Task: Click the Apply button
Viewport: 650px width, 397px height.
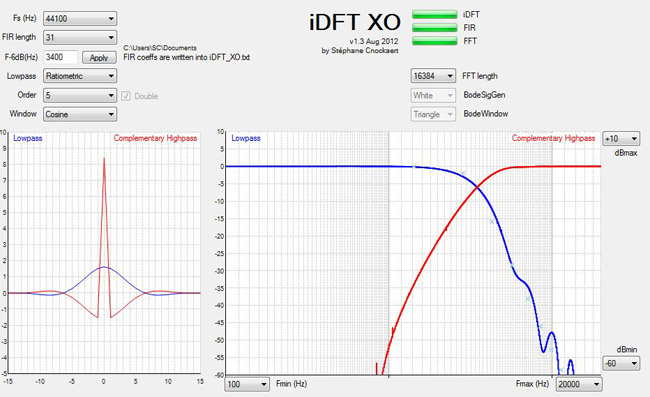Action: [x=99, y=58]
